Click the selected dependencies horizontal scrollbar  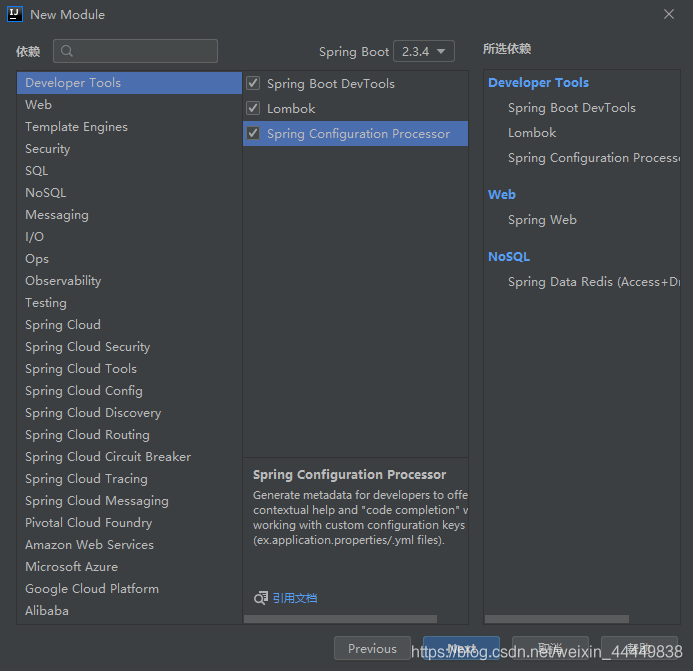click(556, 619)
